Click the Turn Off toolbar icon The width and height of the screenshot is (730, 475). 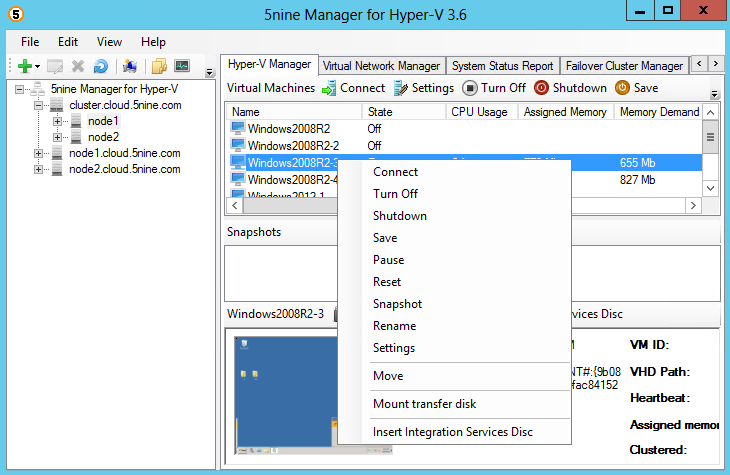[x=470, y=88]
